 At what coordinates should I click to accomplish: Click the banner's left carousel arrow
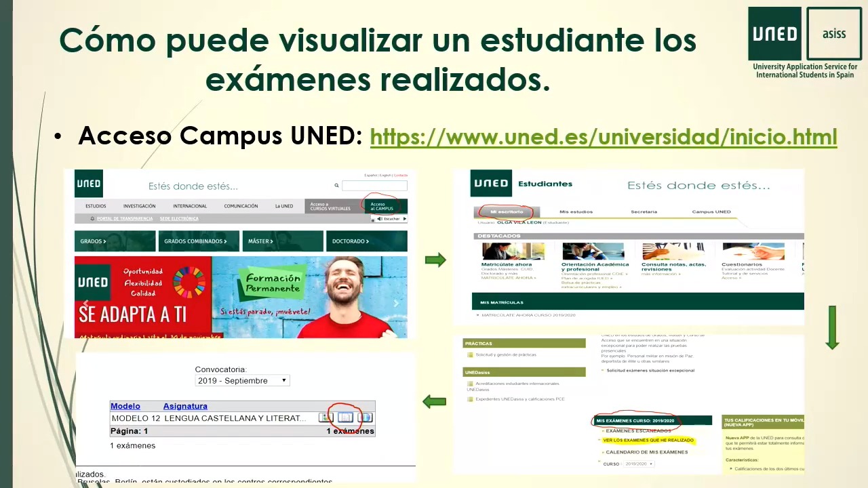point(85,304)
